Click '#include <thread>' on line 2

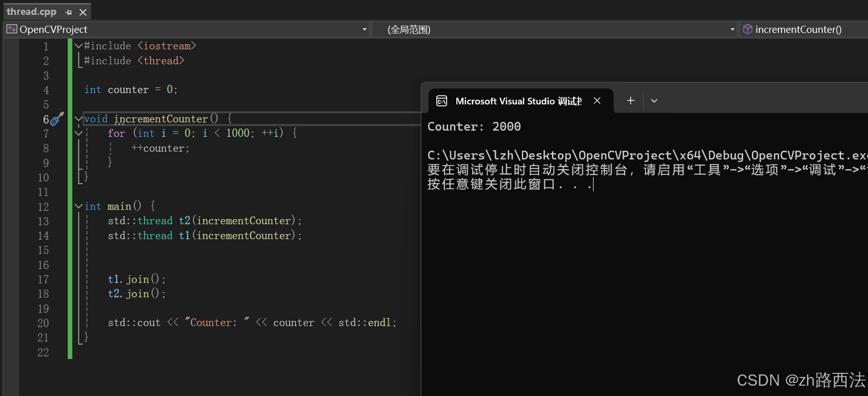pos(134,61)
